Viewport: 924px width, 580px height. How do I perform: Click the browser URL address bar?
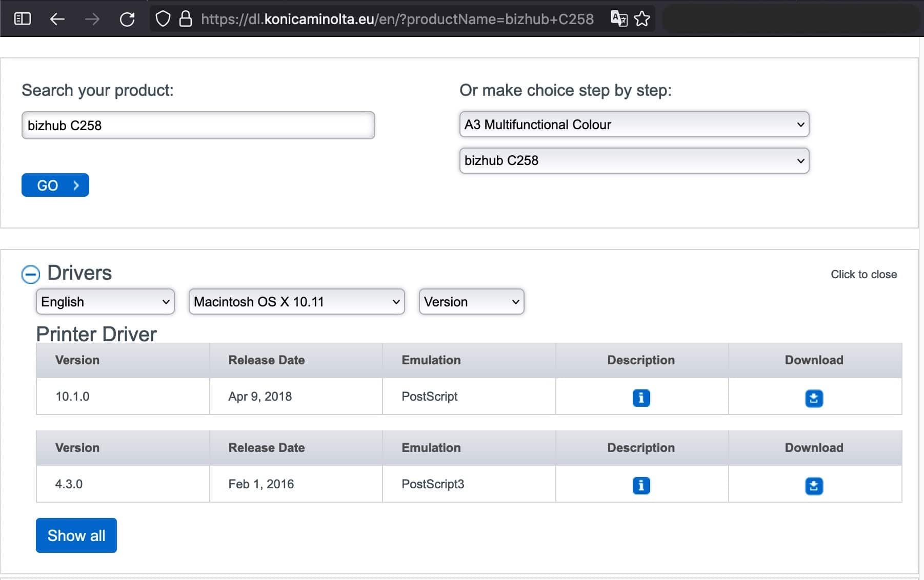click(397, 19)
